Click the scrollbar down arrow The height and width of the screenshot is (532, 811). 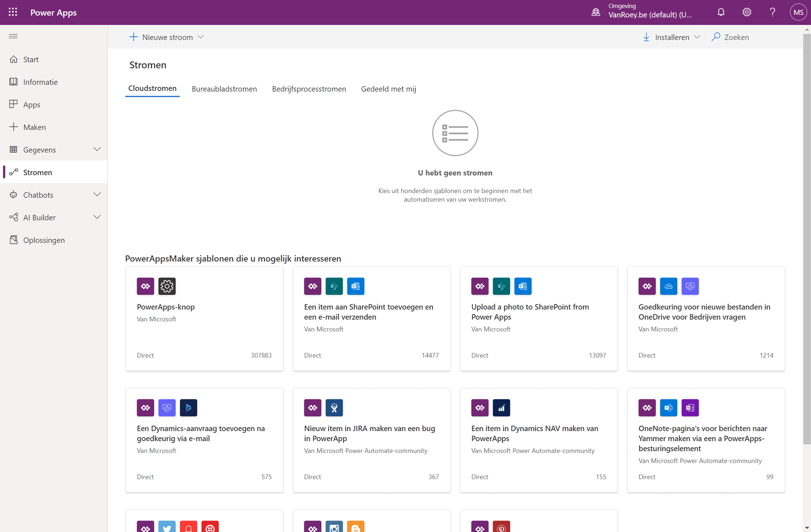pos(807,528)
